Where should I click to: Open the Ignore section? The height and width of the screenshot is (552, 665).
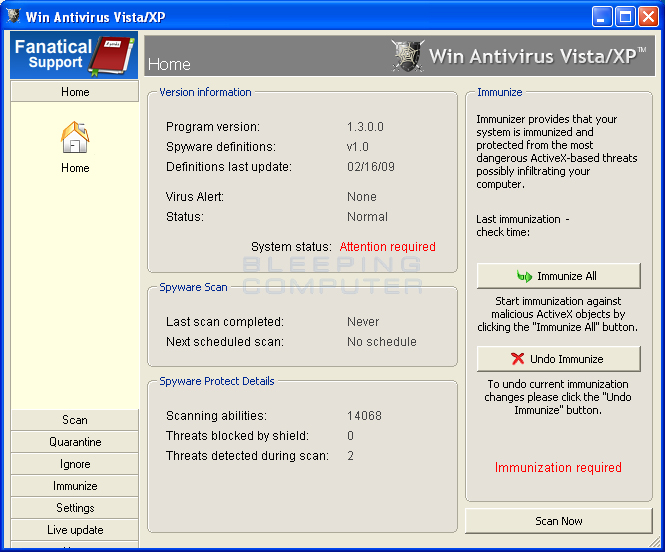coord(75,464)
